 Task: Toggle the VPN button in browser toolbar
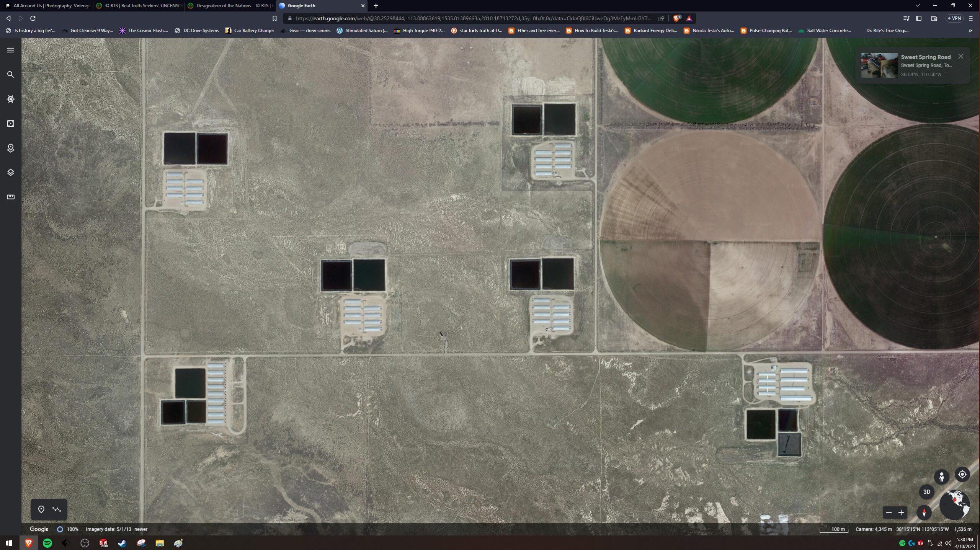[x=954, y=18]
